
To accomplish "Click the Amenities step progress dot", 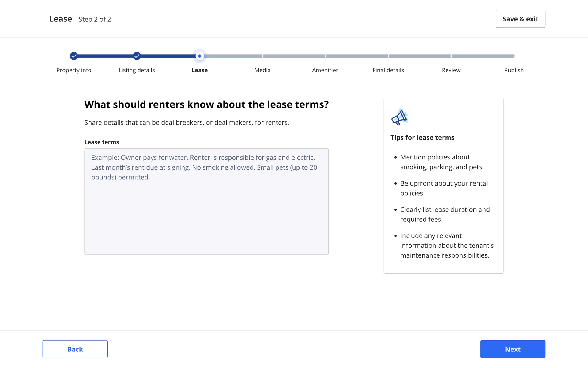I will [325, 56].
